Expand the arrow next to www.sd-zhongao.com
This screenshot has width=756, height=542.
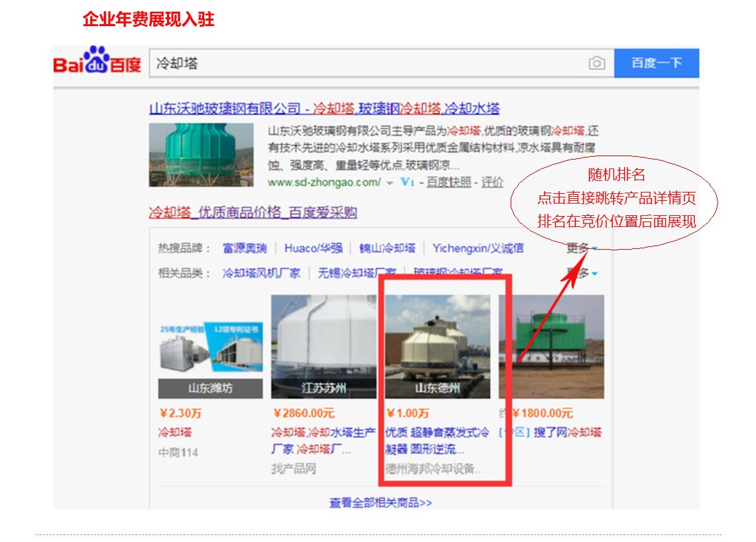pos(390,183)
